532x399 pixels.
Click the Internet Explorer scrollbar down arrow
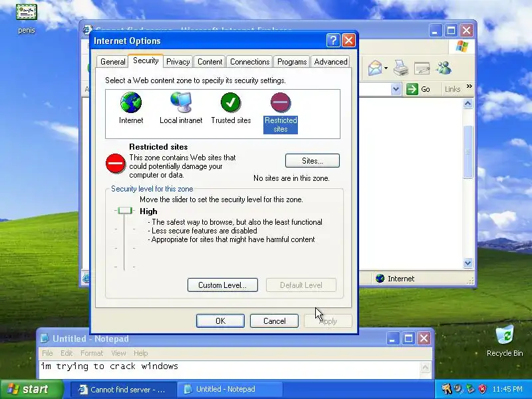(x=468, y=263)
